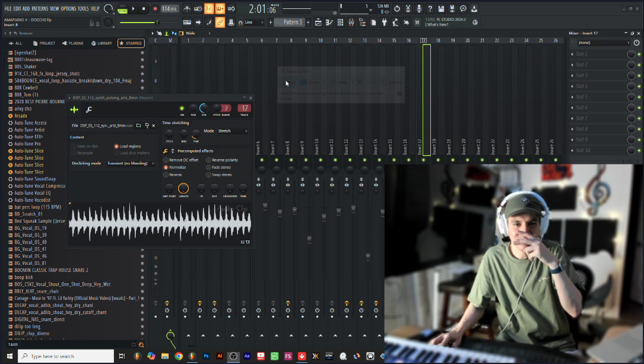644x364 pixels.
Task: Click the Windows search box
Action: pyautogui.click(x=66, y=356)
